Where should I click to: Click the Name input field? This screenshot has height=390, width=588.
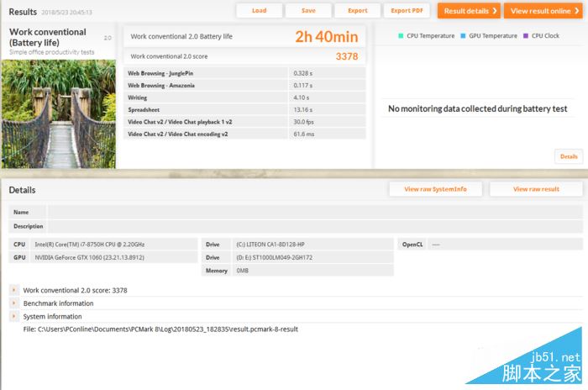[x=315, y=212]
